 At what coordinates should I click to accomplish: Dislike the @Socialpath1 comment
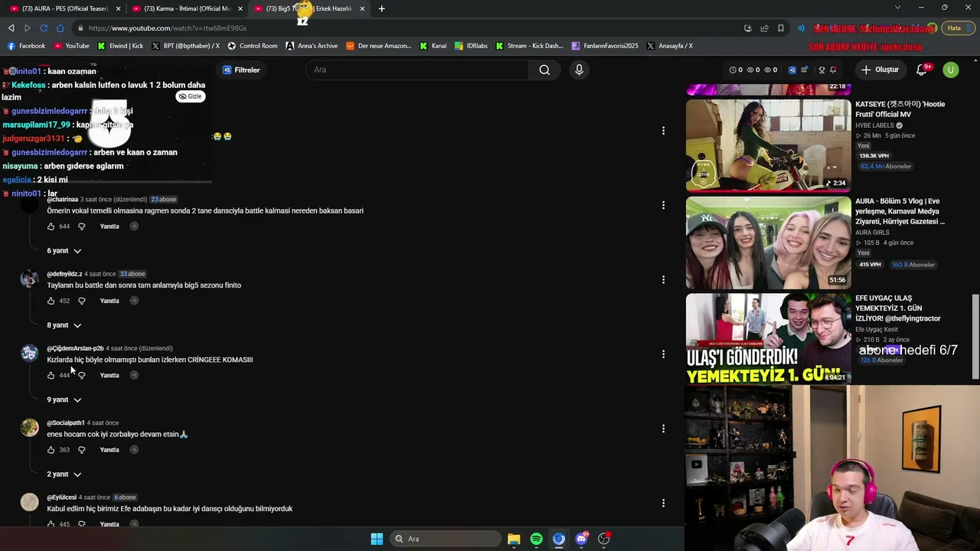point(82,450)
